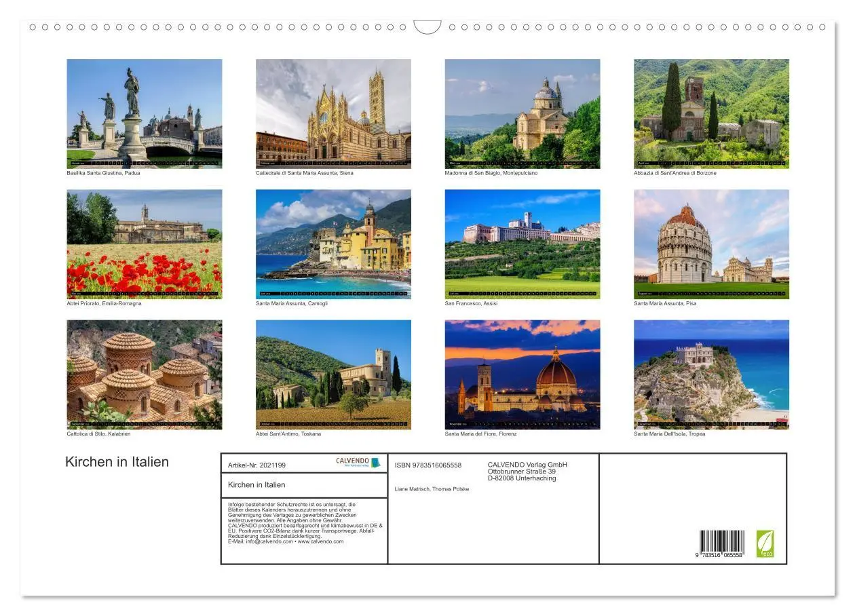This screenshot has width=855, height=616.
Task: Click caption 'Santa Maria del Fiore, Florenz'
Action: point(480,434)
